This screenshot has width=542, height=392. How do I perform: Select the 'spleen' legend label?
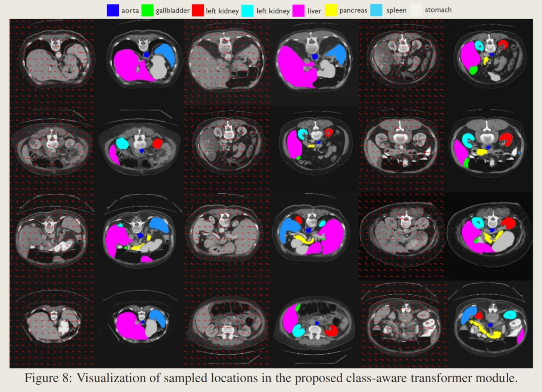coord(396,11)
